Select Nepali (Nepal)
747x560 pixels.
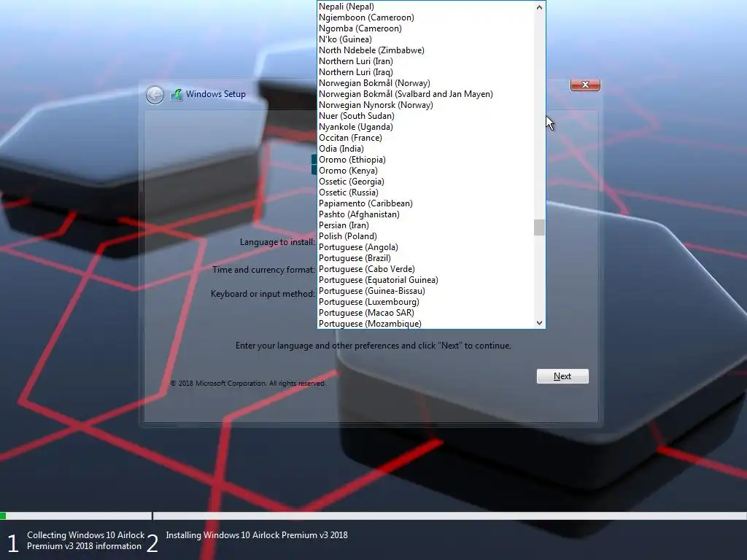pyautogui.click(x=426, y=7)
